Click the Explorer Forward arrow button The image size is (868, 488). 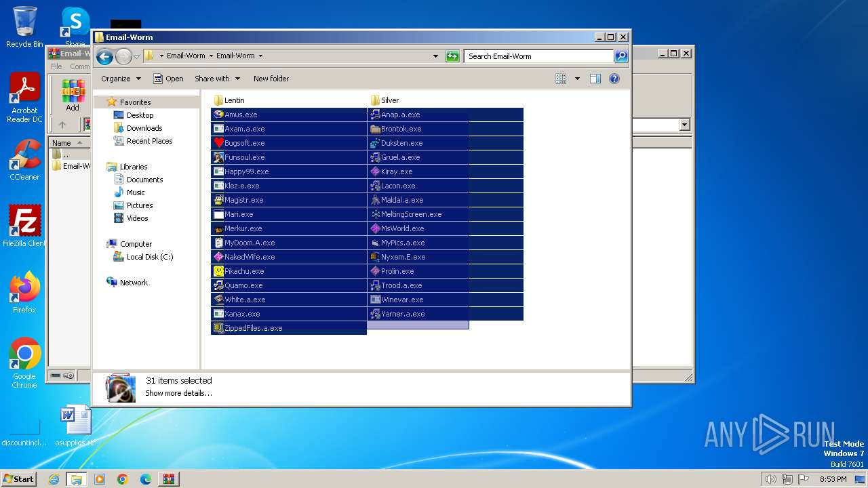123,56
